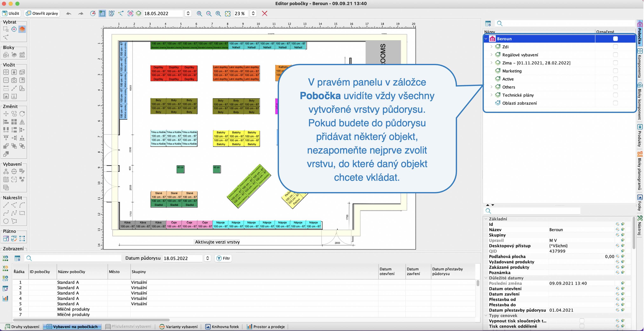Toggle the checkbox in the Beroun row

point(615,39)
